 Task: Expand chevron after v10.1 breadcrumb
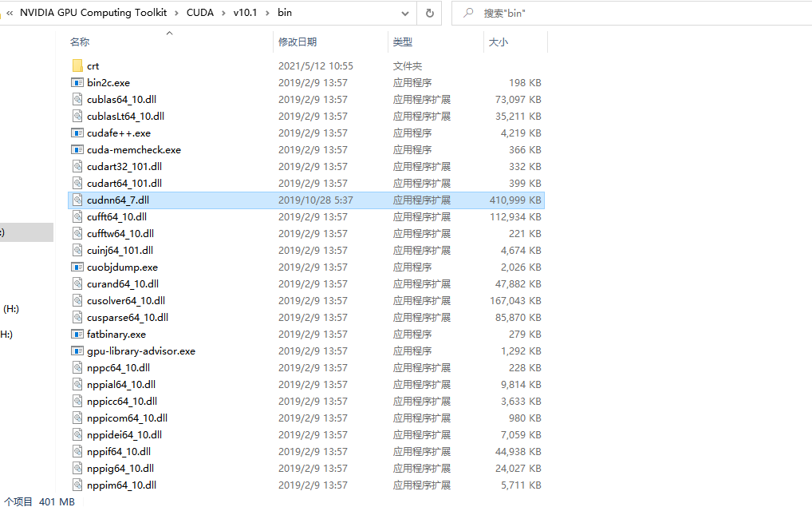click(x=267, y=13)
